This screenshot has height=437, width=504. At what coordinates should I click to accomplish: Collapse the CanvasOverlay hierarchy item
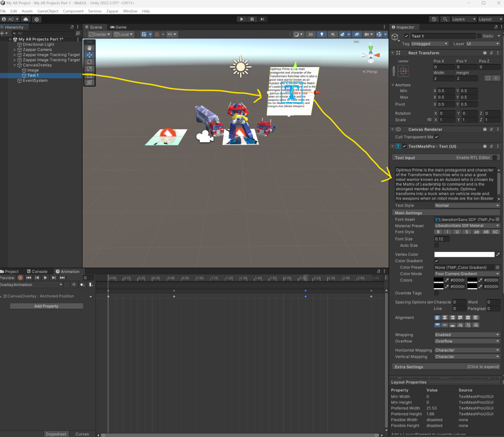15,65
